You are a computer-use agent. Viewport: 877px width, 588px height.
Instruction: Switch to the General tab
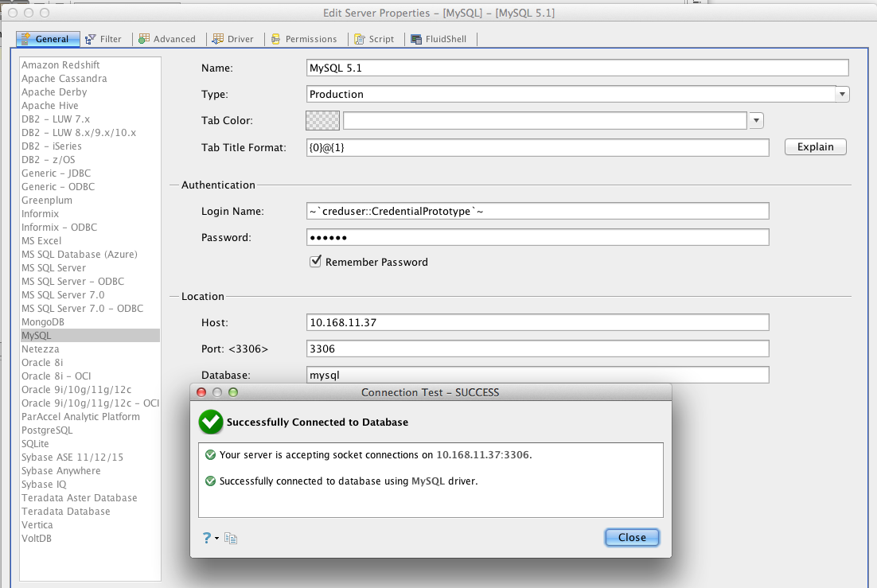click(x=48, y=39)
